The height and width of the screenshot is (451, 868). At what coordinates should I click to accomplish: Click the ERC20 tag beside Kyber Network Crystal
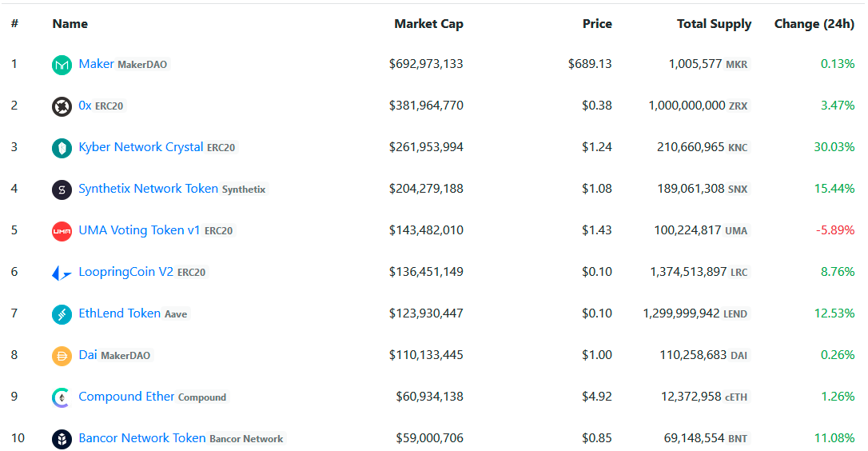[x=221, y=147]
